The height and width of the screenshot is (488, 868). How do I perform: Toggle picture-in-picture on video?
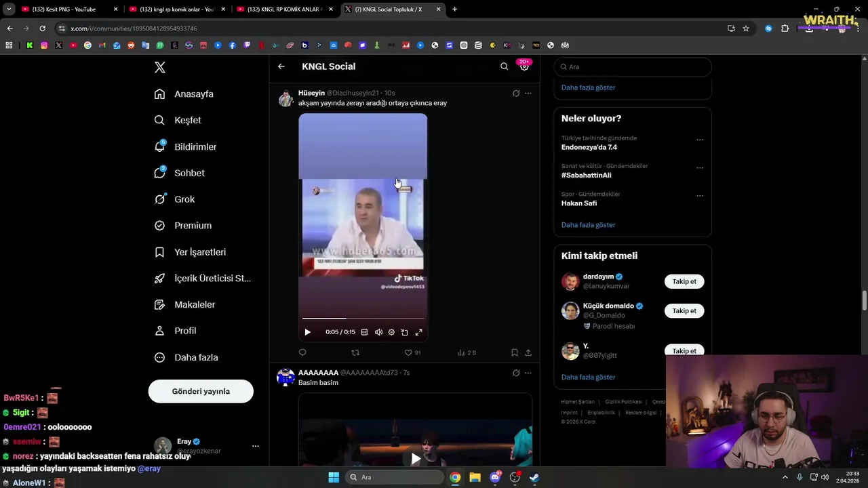tap(405, 332)
